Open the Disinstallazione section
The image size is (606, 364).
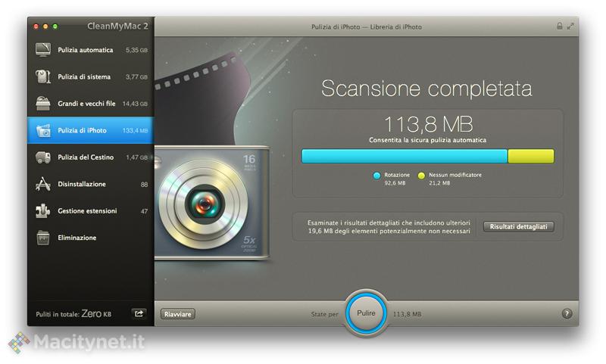pos(91,184)
